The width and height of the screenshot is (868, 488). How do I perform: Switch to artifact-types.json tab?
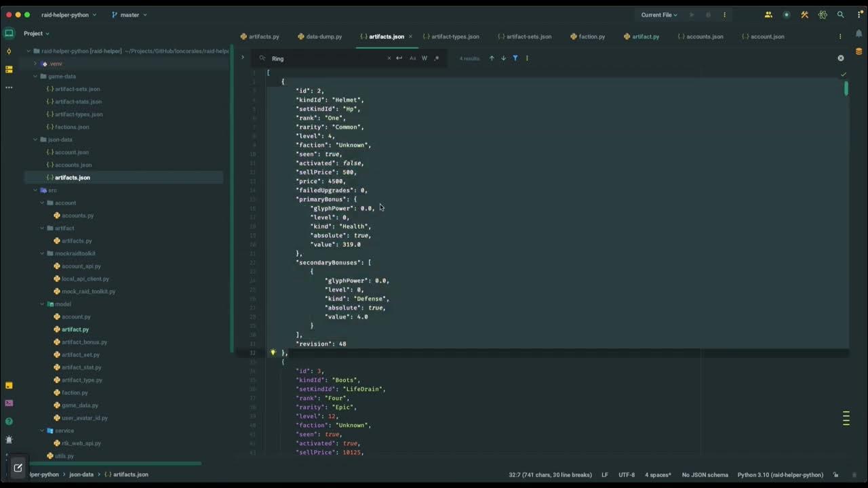451,37
